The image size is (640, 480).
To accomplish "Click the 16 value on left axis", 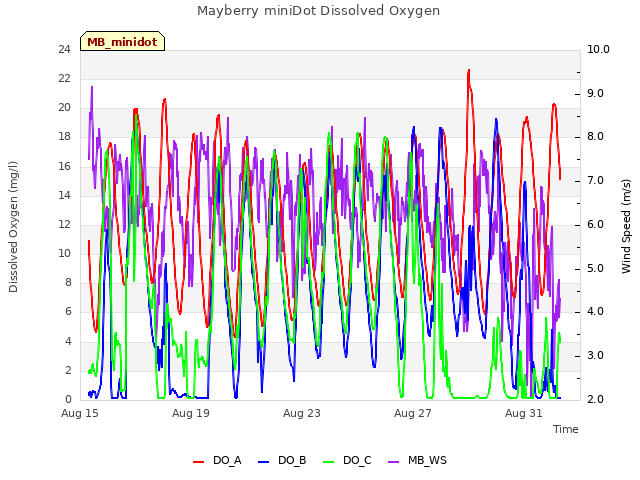I will pos(64,166).
